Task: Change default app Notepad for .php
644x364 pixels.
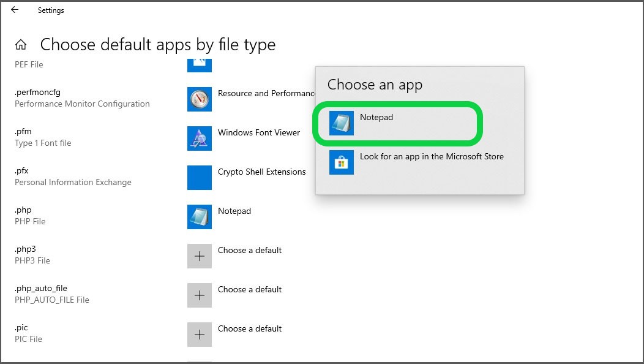Action: pyautogui.click(x=234, y=211)
